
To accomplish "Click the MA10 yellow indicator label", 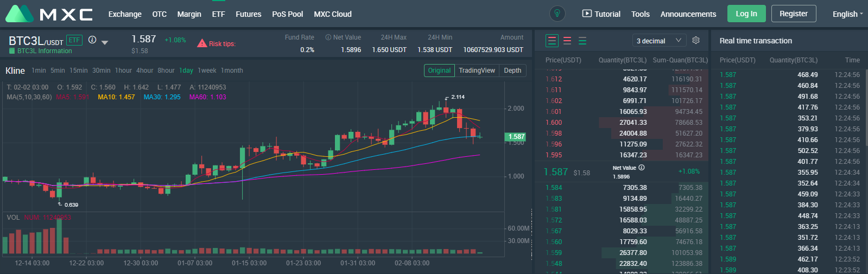I will tap(116, 97).
